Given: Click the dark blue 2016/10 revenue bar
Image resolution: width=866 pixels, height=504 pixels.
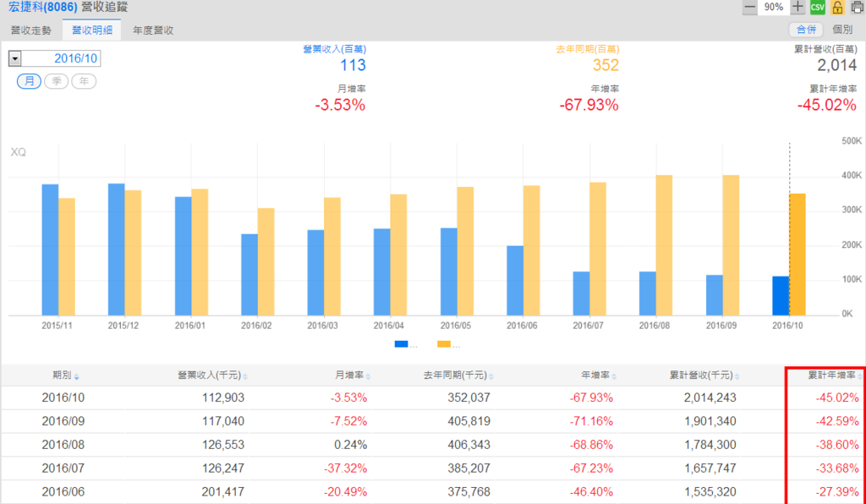Looking at the screenshot, I should 781,296.
